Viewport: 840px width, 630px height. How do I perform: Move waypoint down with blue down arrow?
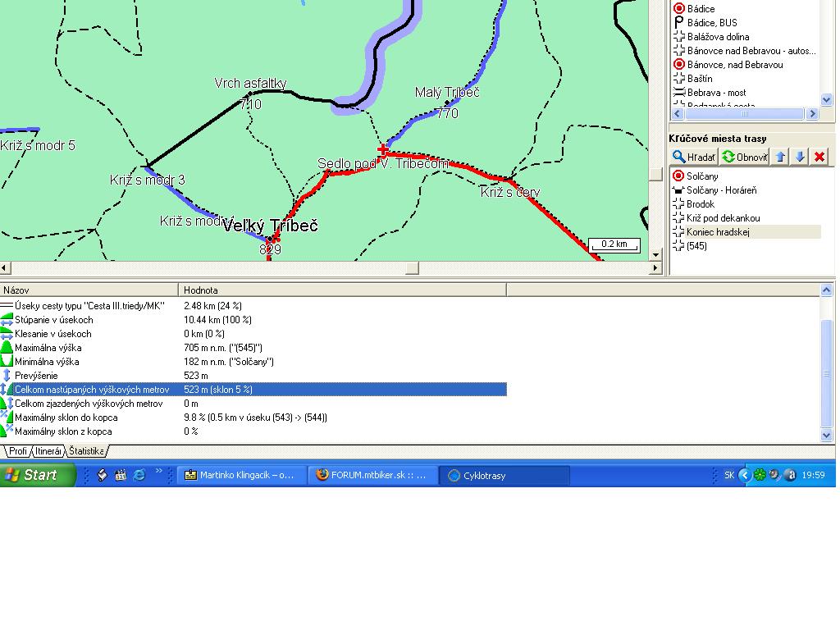(800, 157)
